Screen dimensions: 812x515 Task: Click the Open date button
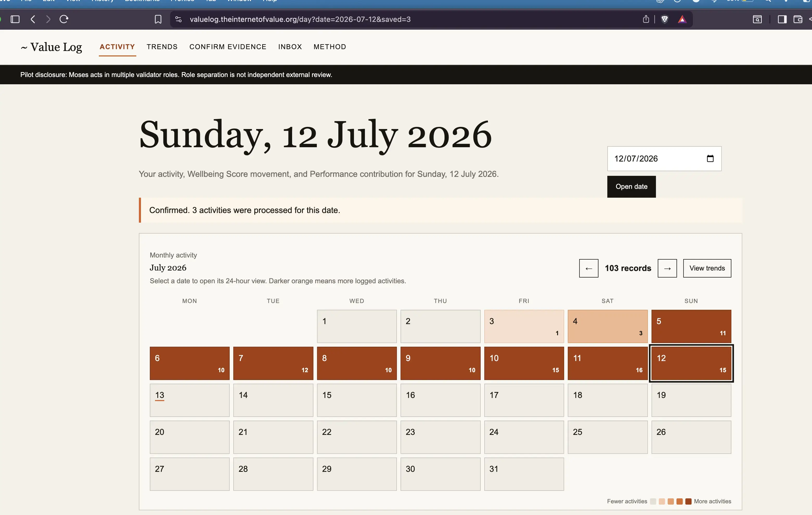point(631,186)
